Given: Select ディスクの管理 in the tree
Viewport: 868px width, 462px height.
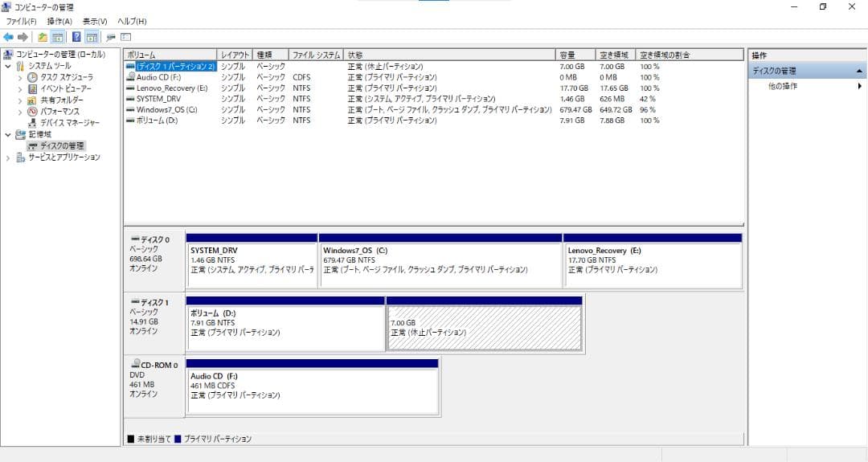Looking at the screenshot, I should [62, 146].
